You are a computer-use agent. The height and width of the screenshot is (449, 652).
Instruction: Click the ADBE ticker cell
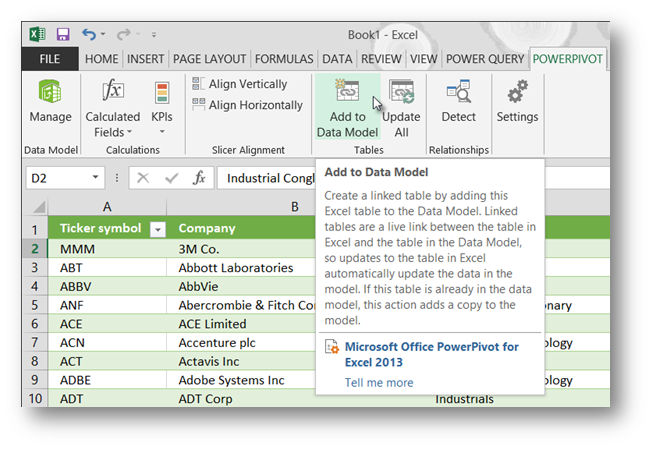coord(107,380)
